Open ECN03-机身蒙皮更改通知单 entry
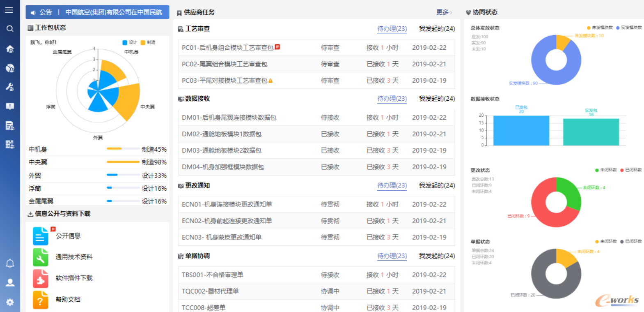The image size is (644, 312). coord(222,237)
